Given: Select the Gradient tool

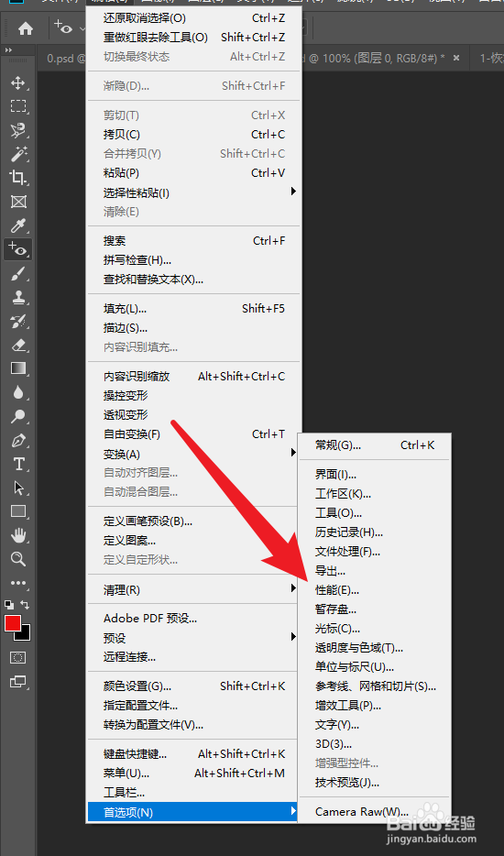Looking at the screenshot, I should click(x=18, y=368).
